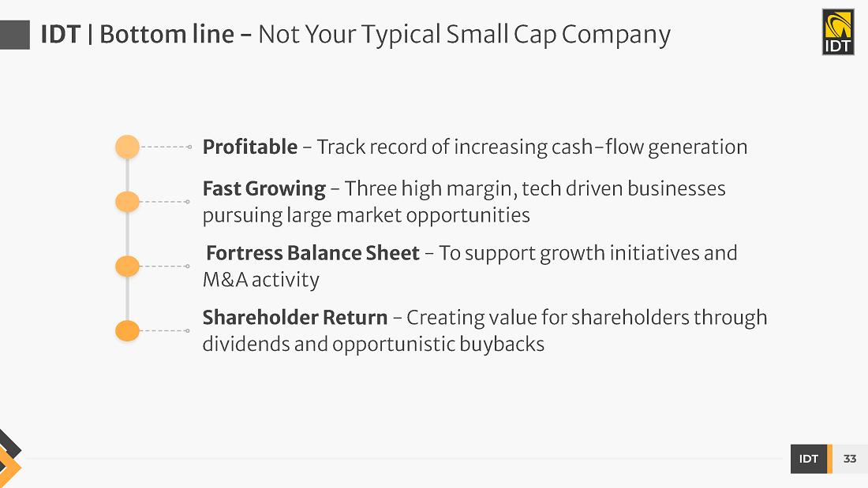This screenshot has height=488, width=868.
Task: Select "Not Your Typical Small Cap Company" subtitle
Action: click(464, 35)
